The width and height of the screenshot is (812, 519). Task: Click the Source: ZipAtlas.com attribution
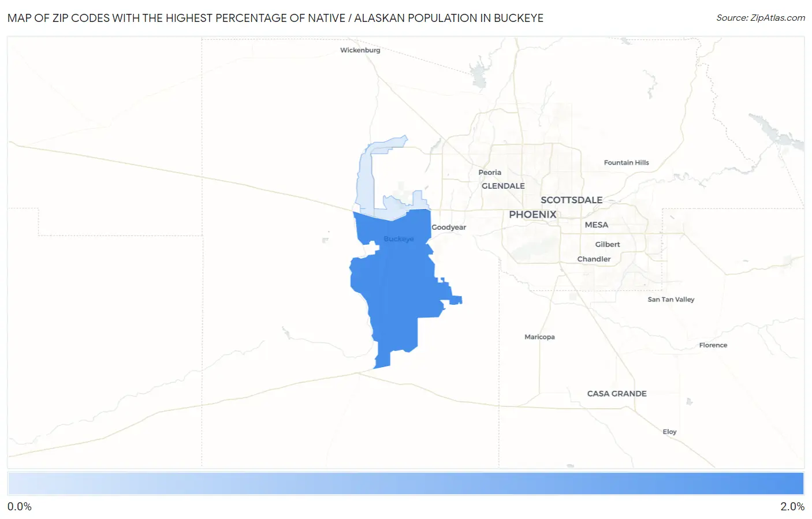(x=761, y=18)
